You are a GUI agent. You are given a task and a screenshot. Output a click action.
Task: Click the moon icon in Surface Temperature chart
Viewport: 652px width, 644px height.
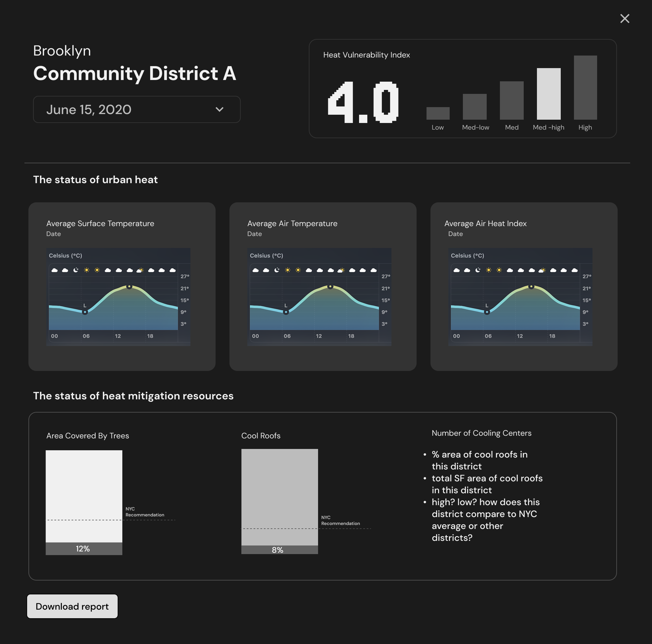(76, 270)
